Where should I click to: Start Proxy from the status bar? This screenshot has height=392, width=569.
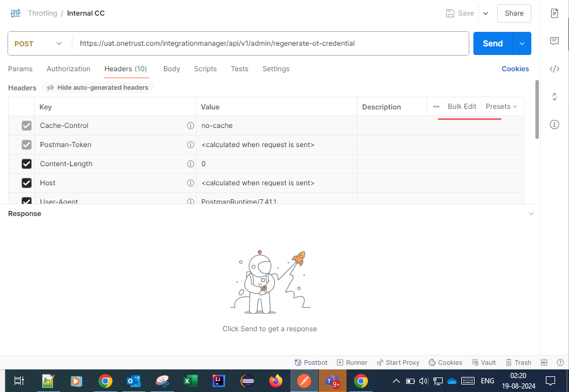(x=398, y=362)
